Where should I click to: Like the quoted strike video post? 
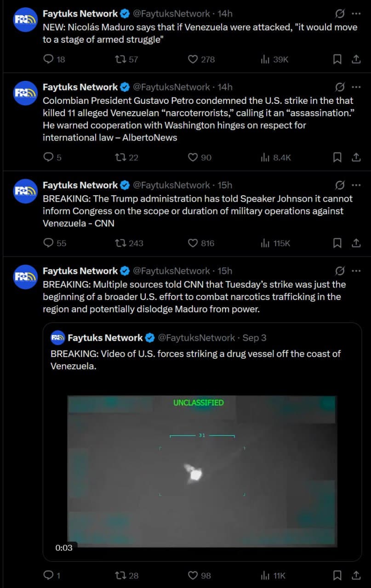click(193, 575)
